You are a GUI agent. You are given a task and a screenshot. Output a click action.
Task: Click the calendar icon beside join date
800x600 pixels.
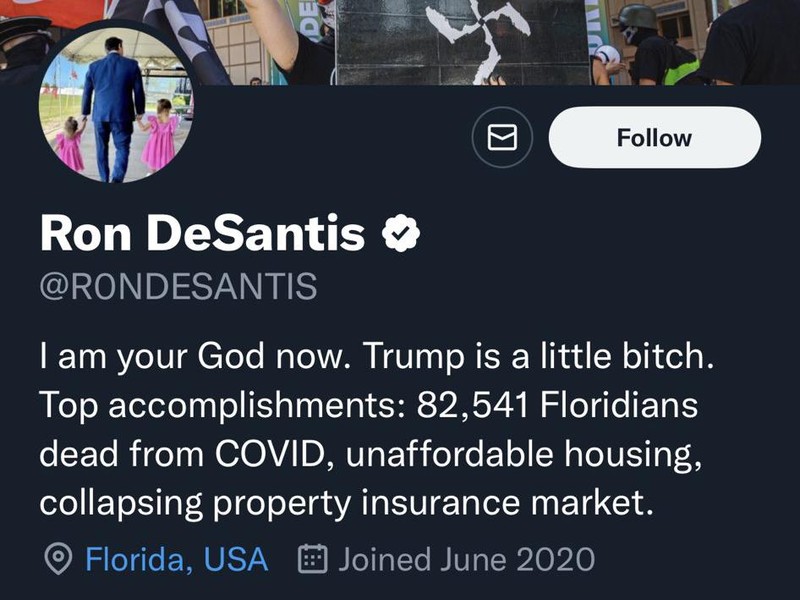point(313,559)
